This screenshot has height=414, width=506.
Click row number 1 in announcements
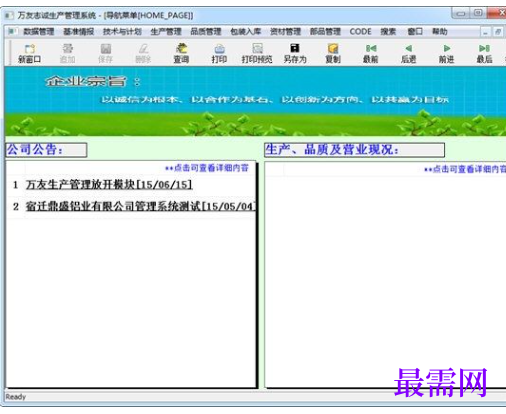click(x=15, y=185)
